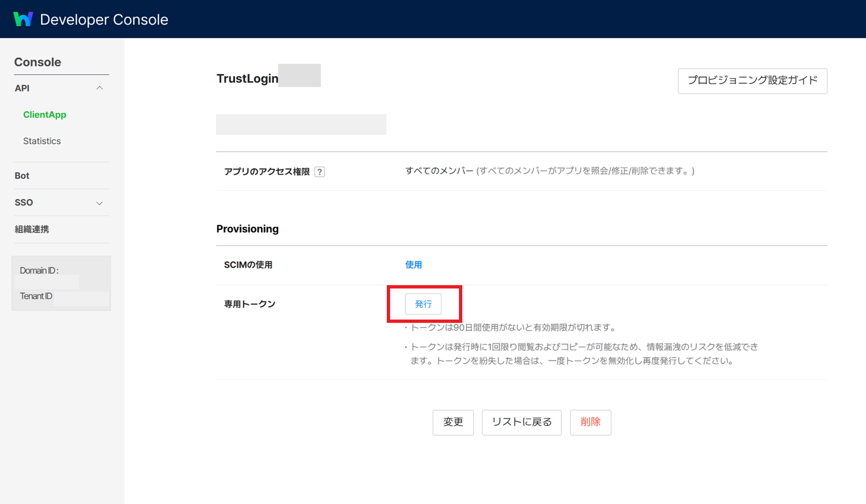The height and width of the screenshot is (504, 866).
Task: Click the 90日間 token expiry note
Action: (x=511, y=327)
